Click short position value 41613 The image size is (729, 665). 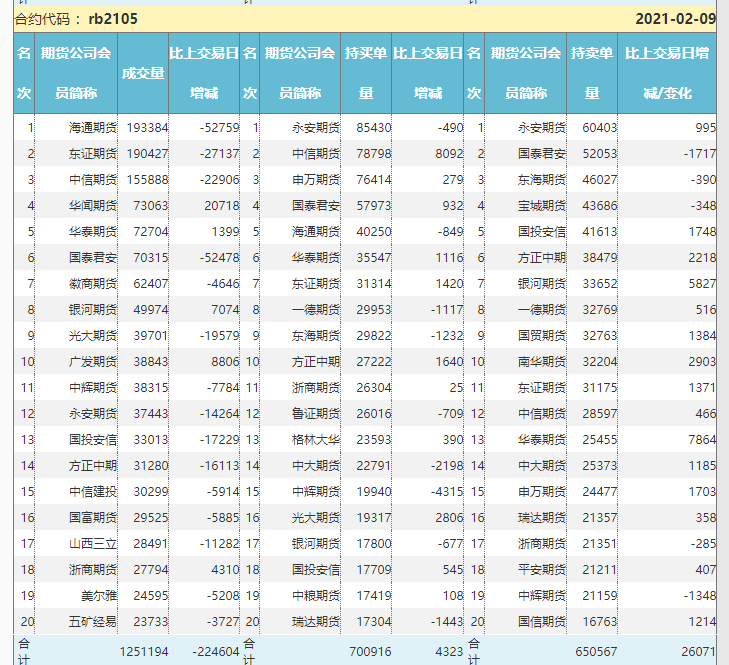coord(600,232)
